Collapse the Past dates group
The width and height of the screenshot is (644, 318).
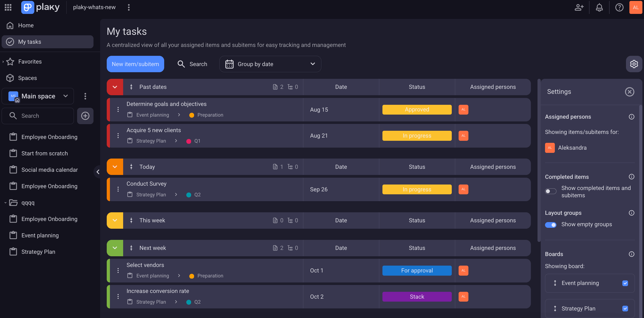tap(115, 87)
